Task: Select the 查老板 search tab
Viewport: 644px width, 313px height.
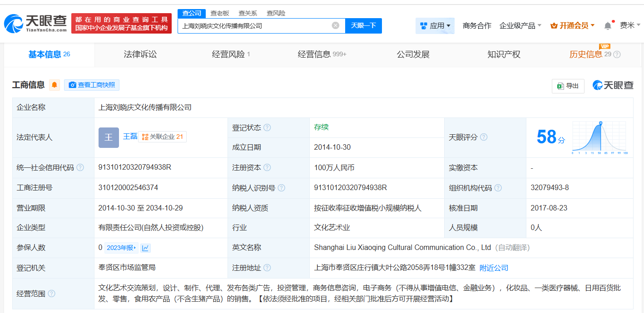Action: point(220,13)
